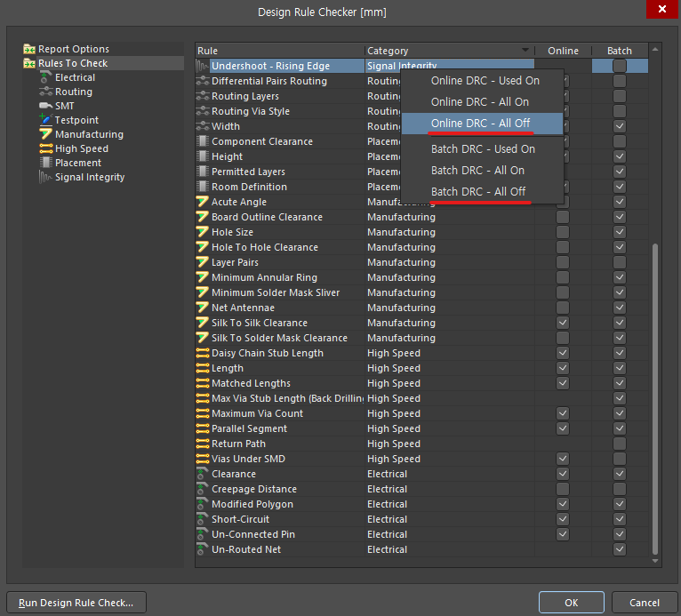681x616 pixels.
Task: Select Board Outline Clearance rule row
Action: [x=421, y=217]
